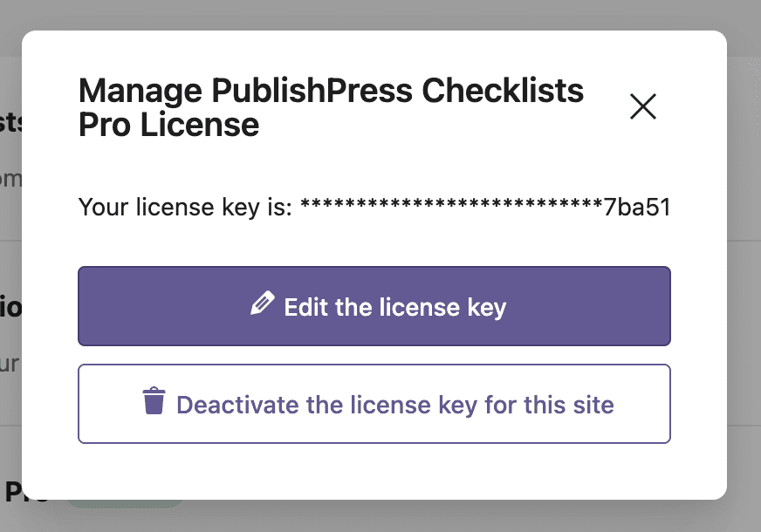The height and width of the screenshot is (532, 761).
Task: Select Deactivate the license key for this site
Action: pyautogui.click(x=374, y=404)
